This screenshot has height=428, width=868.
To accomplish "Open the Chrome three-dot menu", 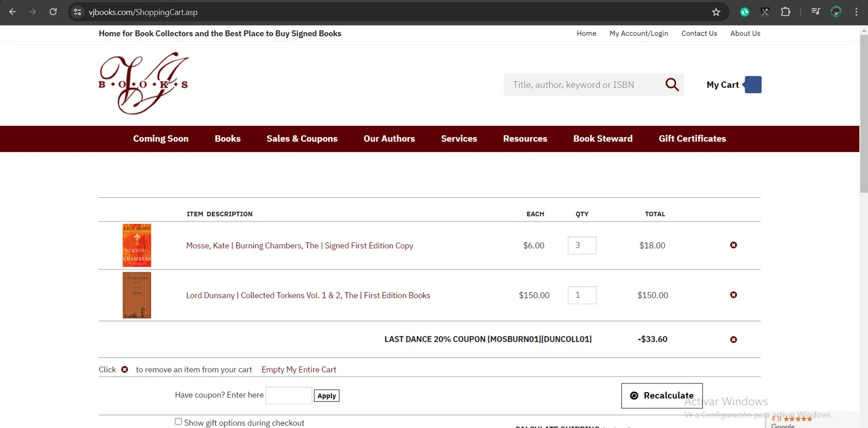I will click(856, 12).
